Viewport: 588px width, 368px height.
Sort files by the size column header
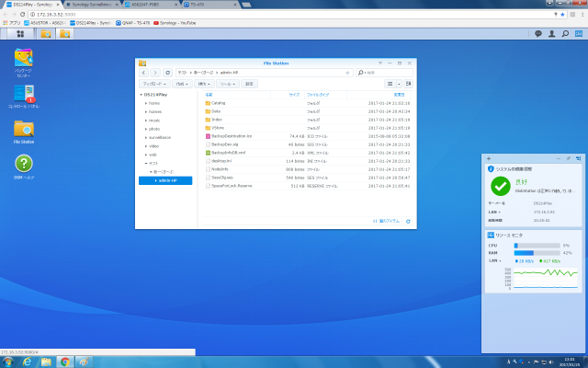point(294,94)
